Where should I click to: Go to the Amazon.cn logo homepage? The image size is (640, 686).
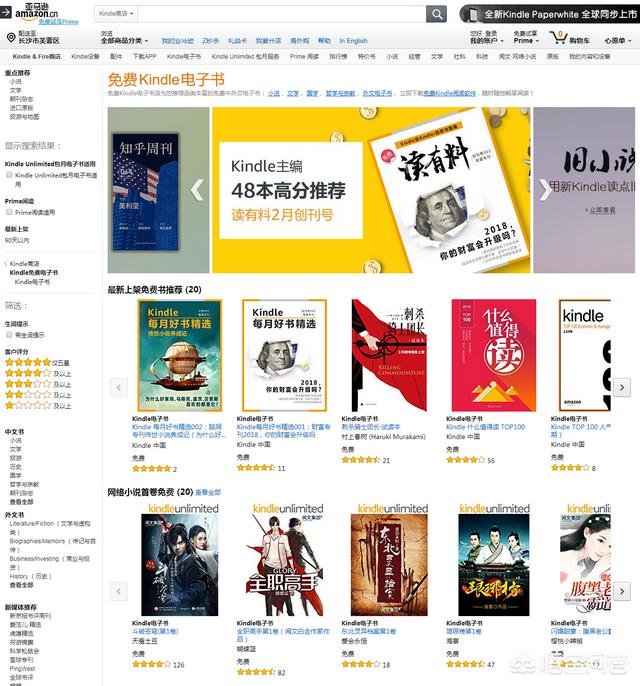(36, 12)
